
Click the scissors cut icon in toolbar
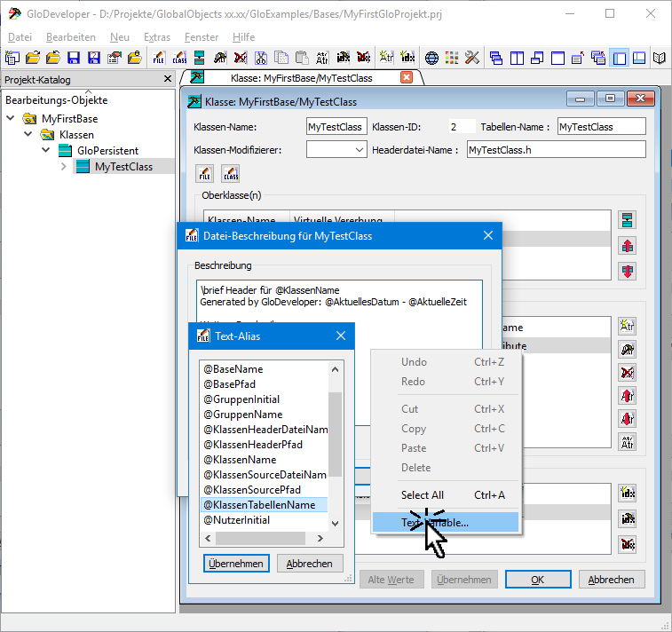(x=261, y=58)
